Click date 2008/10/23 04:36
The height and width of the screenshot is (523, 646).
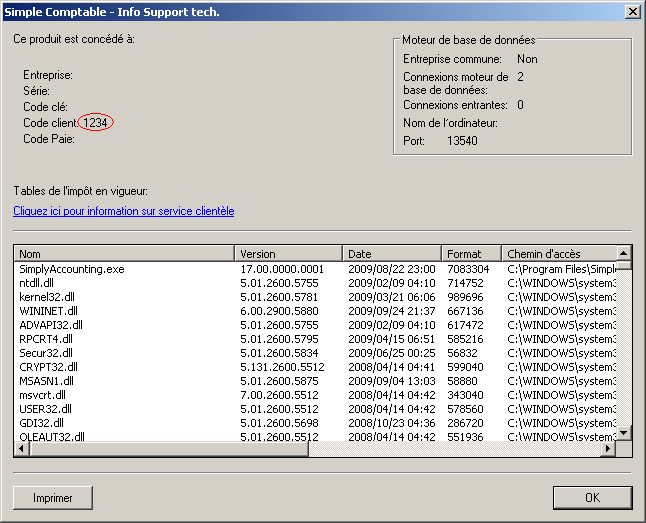click(392, 423)
